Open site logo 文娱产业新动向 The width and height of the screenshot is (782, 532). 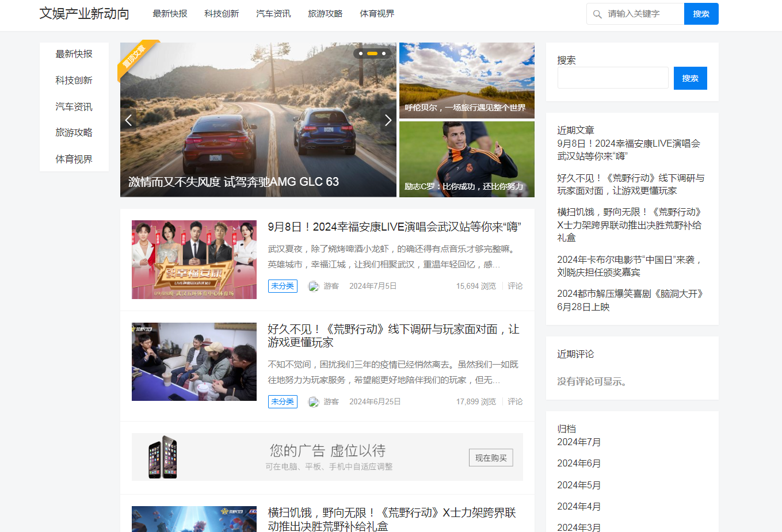(84, 13)
